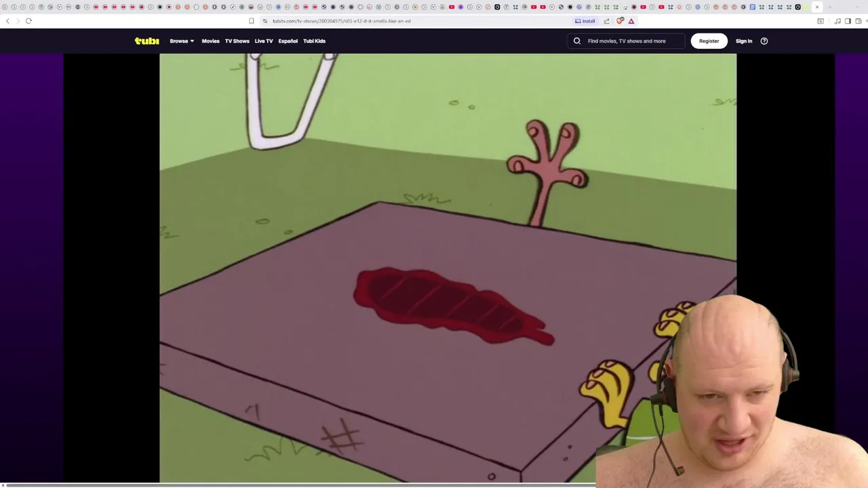Switch to the first tab in tab strip
Screen dimensions: 868x488
5,7
